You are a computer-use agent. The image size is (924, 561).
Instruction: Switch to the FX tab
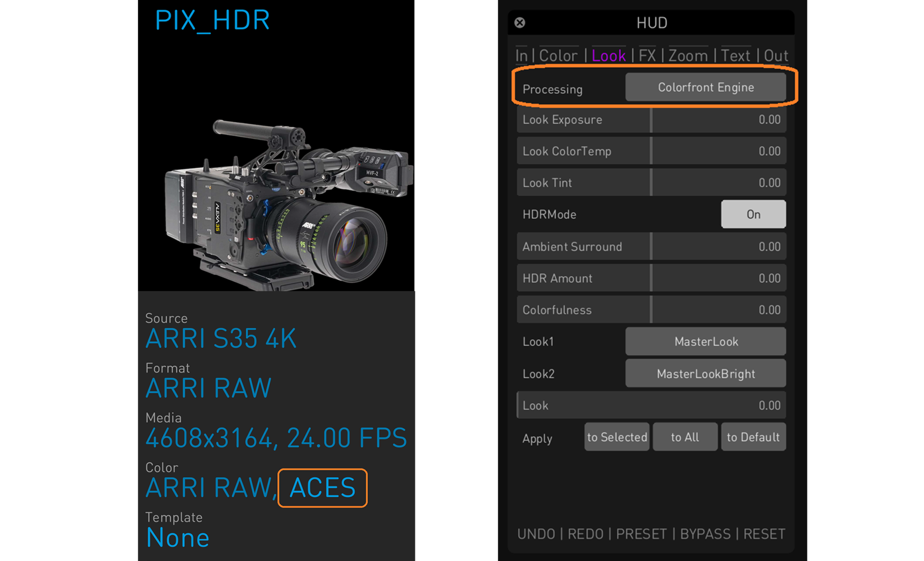[x=647, y=56]
